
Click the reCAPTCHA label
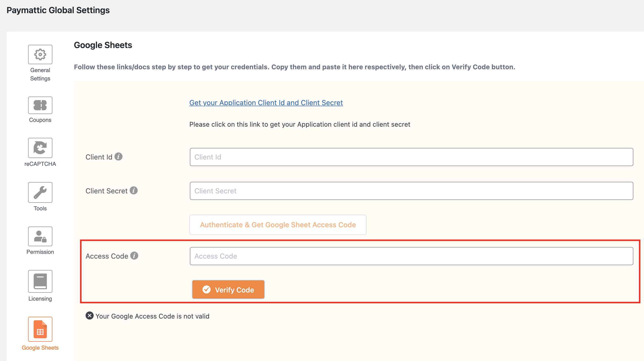tap(40, 164)
